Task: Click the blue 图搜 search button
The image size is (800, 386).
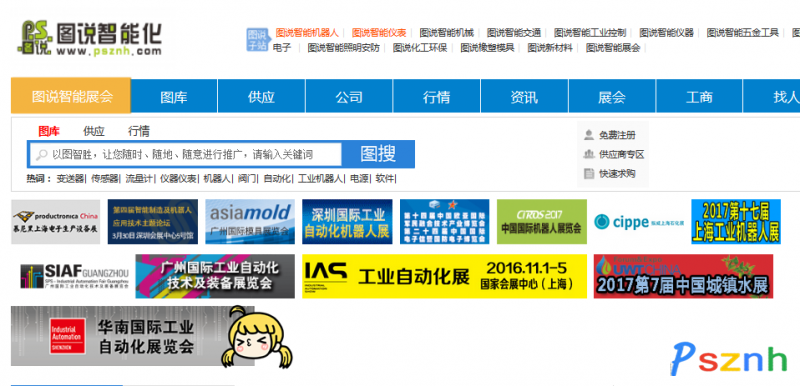Action: point(378,154)
